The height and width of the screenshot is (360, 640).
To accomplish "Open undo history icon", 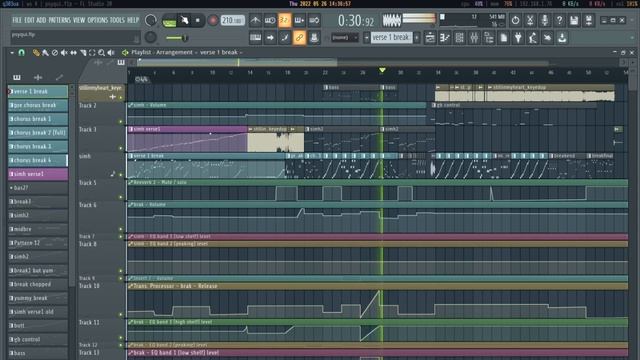I will [515, 20].
